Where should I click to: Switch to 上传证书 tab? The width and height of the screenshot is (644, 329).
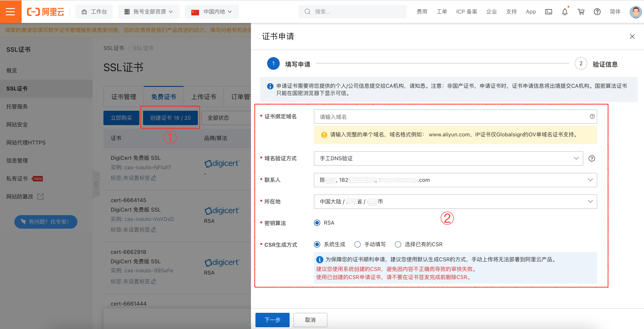[x=203, y=97]
